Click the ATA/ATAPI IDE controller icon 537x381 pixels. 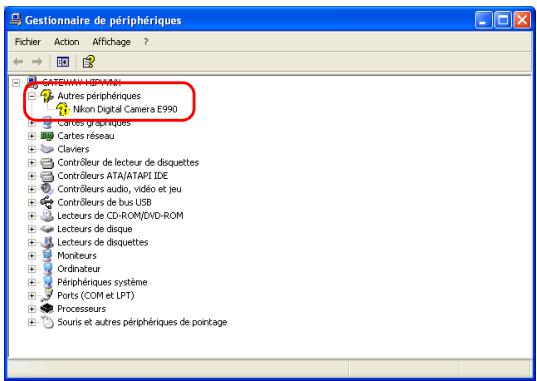coord(47,176)
